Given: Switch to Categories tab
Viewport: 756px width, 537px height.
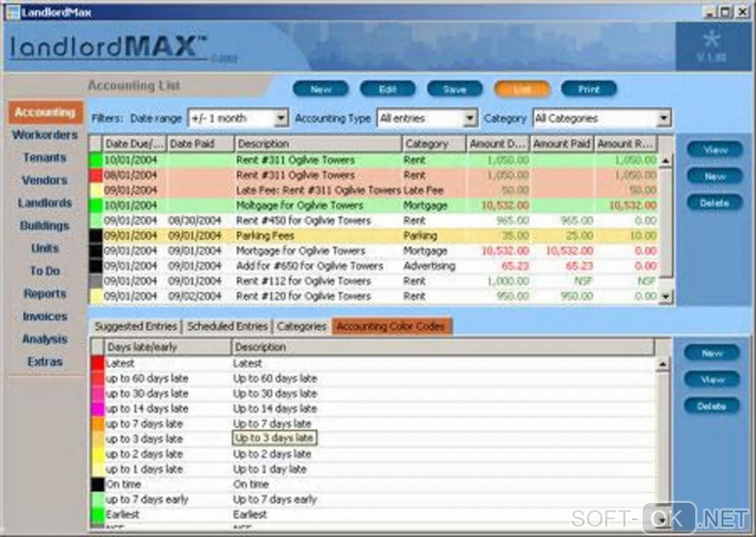Looking at the screenshot, I should coord(302,327).
